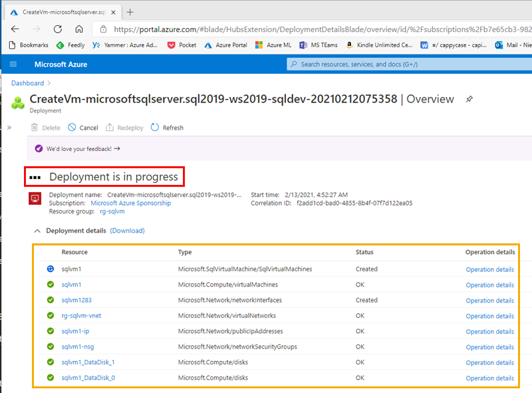Open the Mail bookmark

click(x=513, y=45)
